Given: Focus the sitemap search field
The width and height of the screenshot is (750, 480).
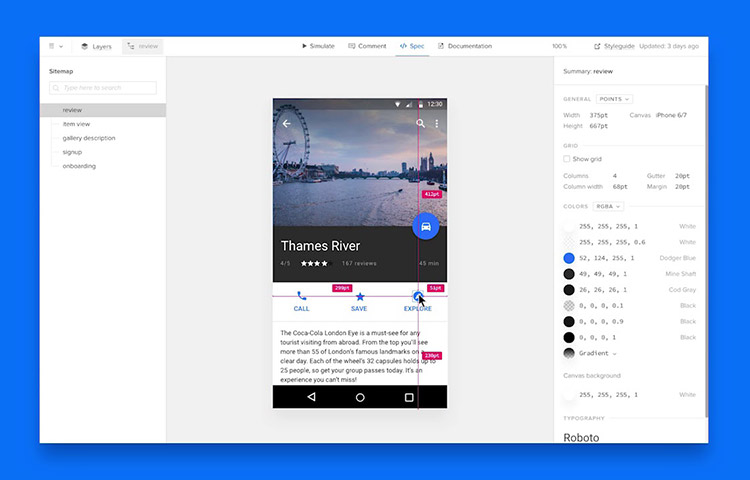Looking at the screenshot, I should pyautogui.click(x=103, y=88).
